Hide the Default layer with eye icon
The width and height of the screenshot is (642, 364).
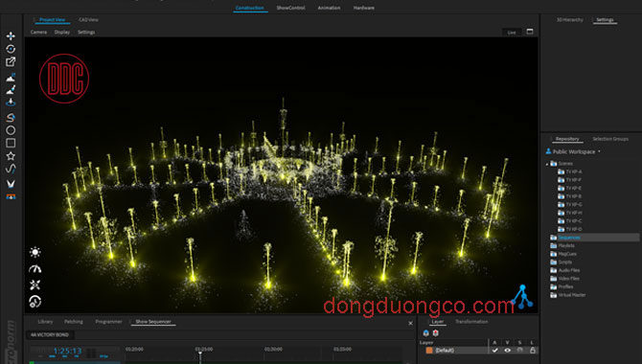pos(507,350)
